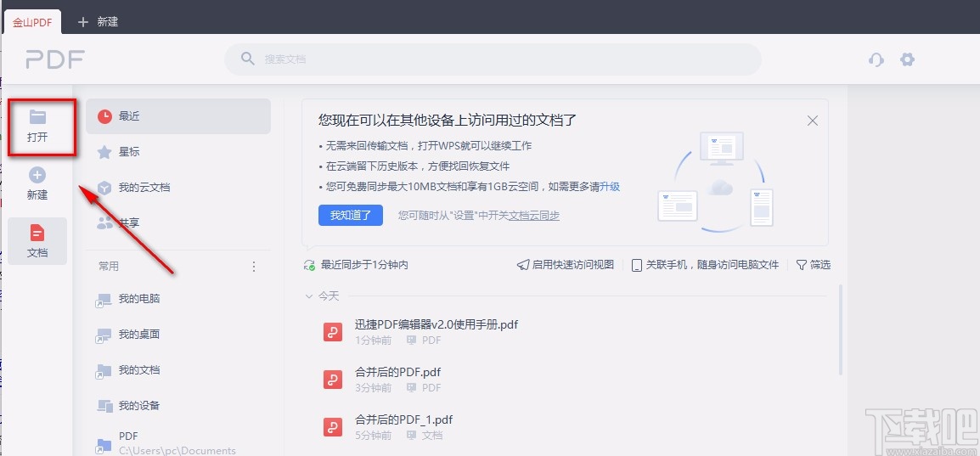
Task: Close the cloud sync notification banner
Action: (813, 121)
